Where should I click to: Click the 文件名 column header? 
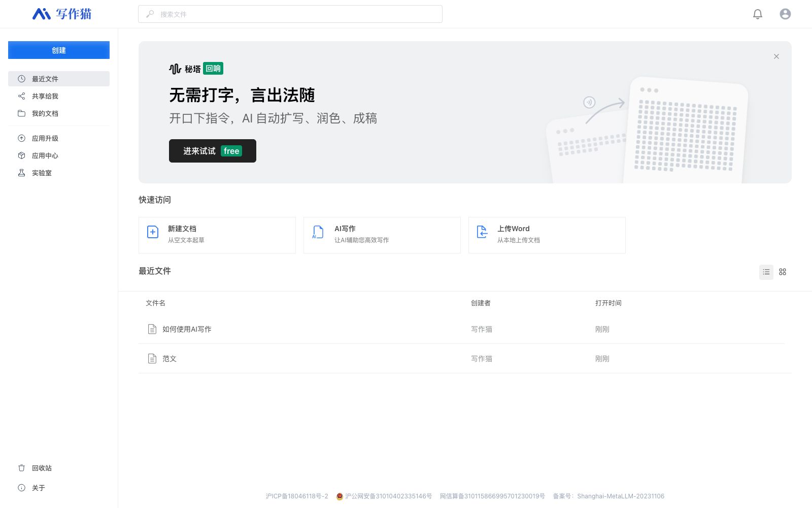pyautogui.click(x=156, y=303)
